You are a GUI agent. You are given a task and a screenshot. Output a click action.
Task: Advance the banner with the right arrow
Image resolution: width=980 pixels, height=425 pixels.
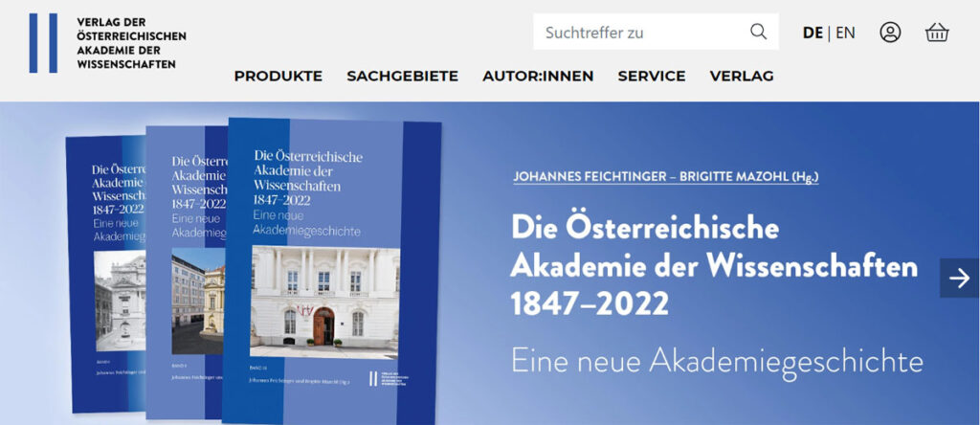pyautogui.click(x=959, y=278)
